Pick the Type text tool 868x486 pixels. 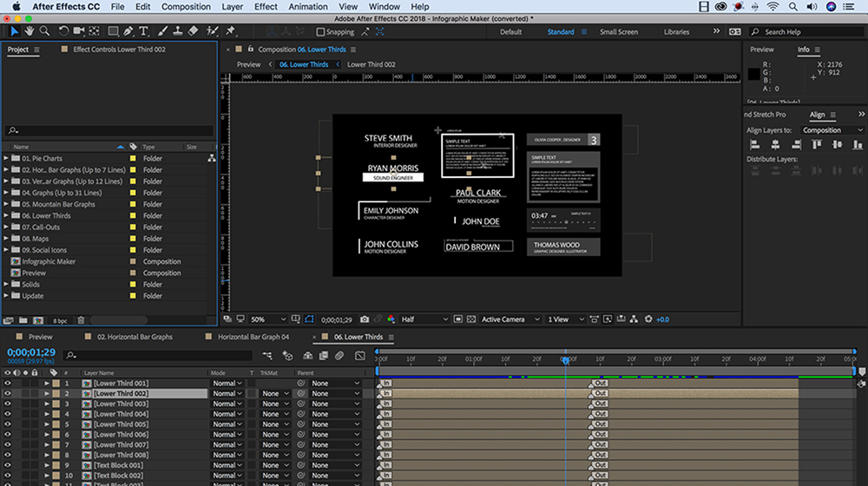[144, 31]
